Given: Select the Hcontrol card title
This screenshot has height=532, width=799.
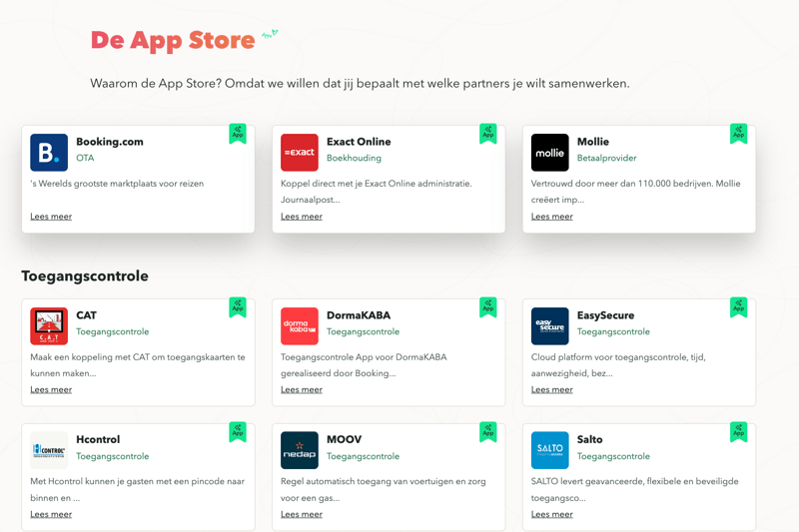Looking at the screenshot, I should coord(98,439).
